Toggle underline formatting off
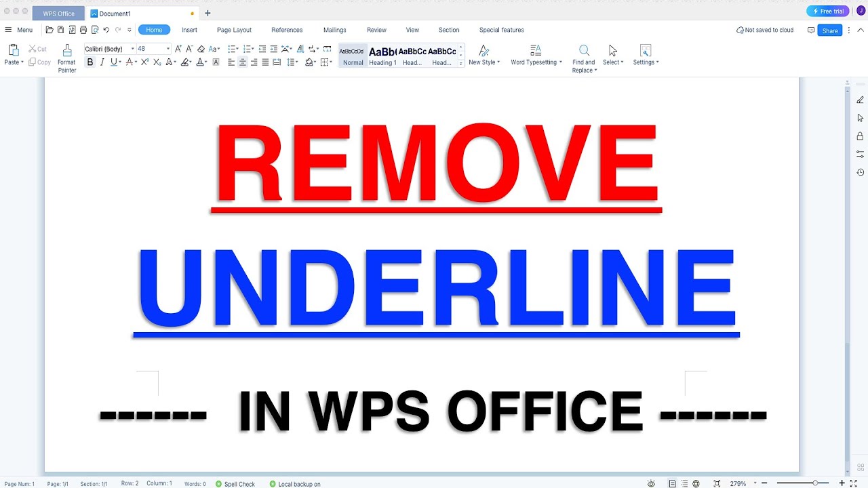Viewport: 868px width, 488px height. 114,62
